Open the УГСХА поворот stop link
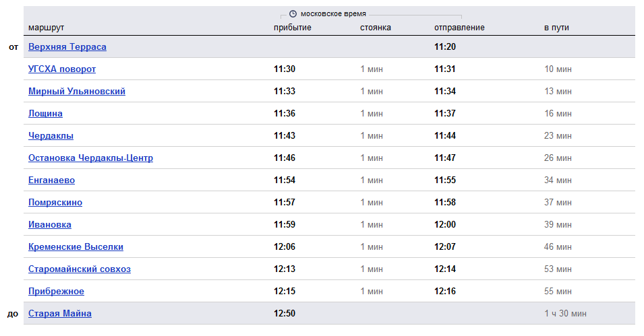Viewport: 644px width, 336px height. coord(62,69)
